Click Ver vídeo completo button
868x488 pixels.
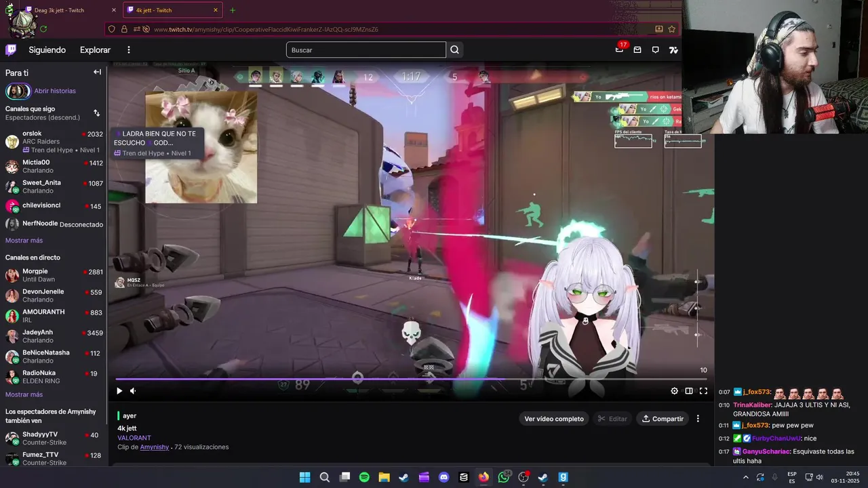554,419
